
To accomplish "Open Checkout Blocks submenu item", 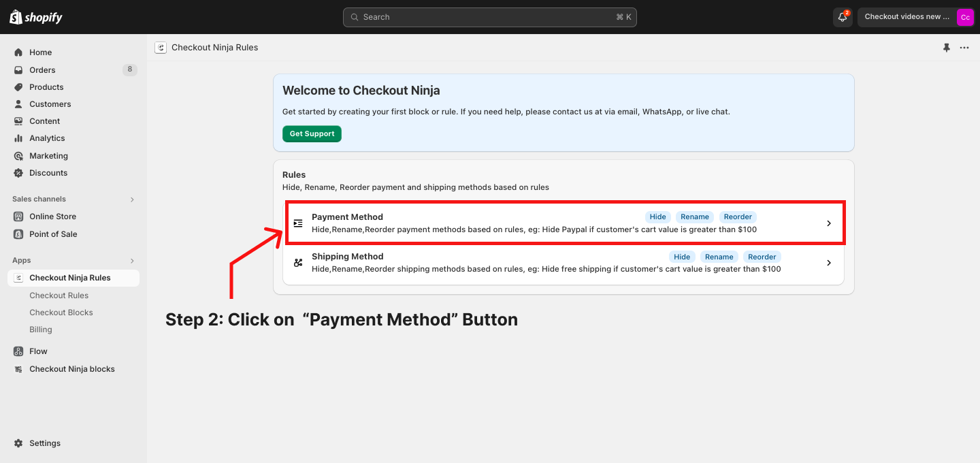I will [61, 313].
